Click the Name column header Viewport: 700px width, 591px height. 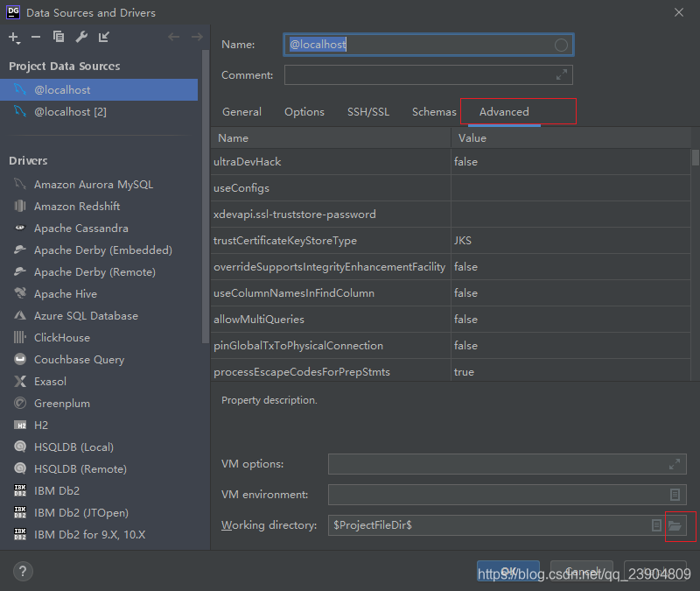click(331, 138)
